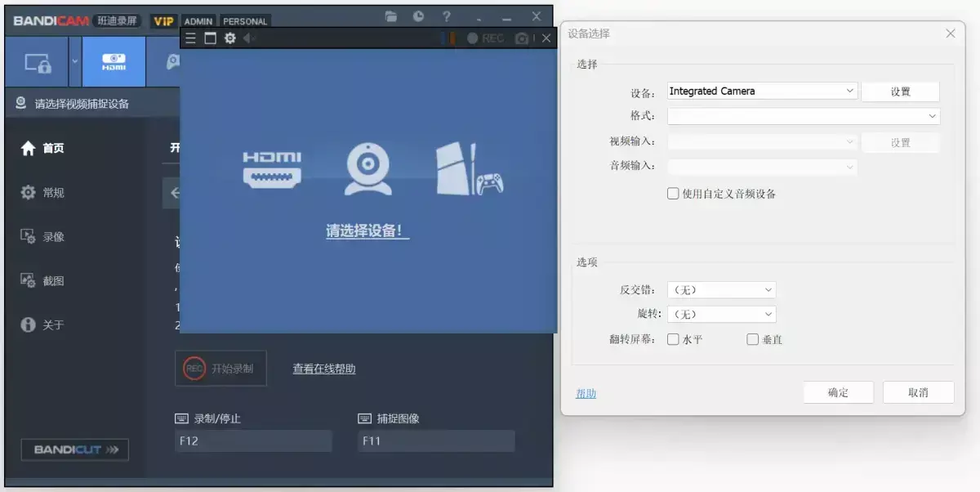
Task: Switch to the ADMIN tab
Action: 198,20
